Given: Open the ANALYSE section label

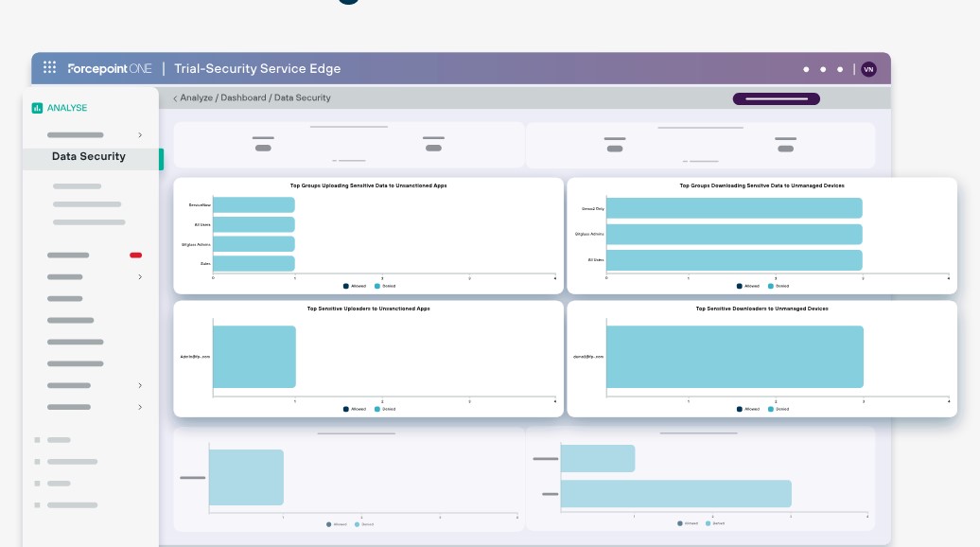Looking at the screenshot, I should (67, 108).
